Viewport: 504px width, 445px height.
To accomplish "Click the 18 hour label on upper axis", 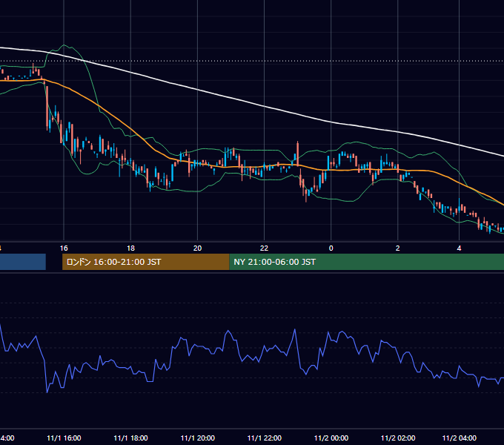I will (130, 248).
